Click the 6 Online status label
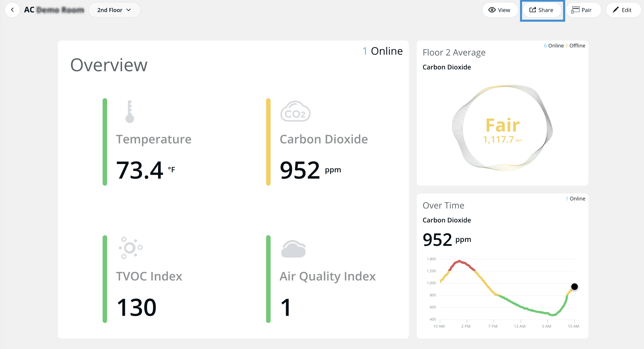Screen dimensions: 644x349 pyautogui.click(x=554, y=46)
